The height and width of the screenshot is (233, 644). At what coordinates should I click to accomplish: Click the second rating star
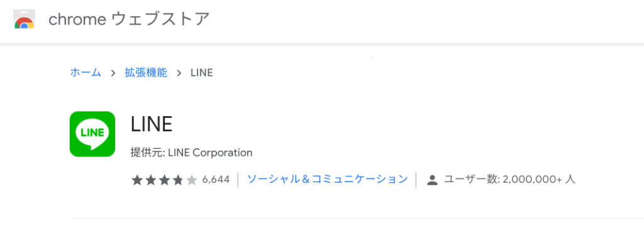(x=151, y=180)
